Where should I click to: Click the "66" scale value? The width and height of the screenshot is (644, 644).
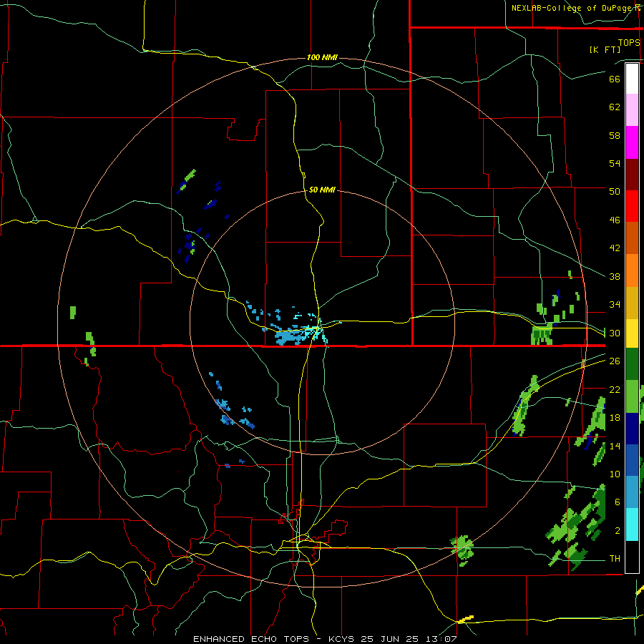point(615,79)
